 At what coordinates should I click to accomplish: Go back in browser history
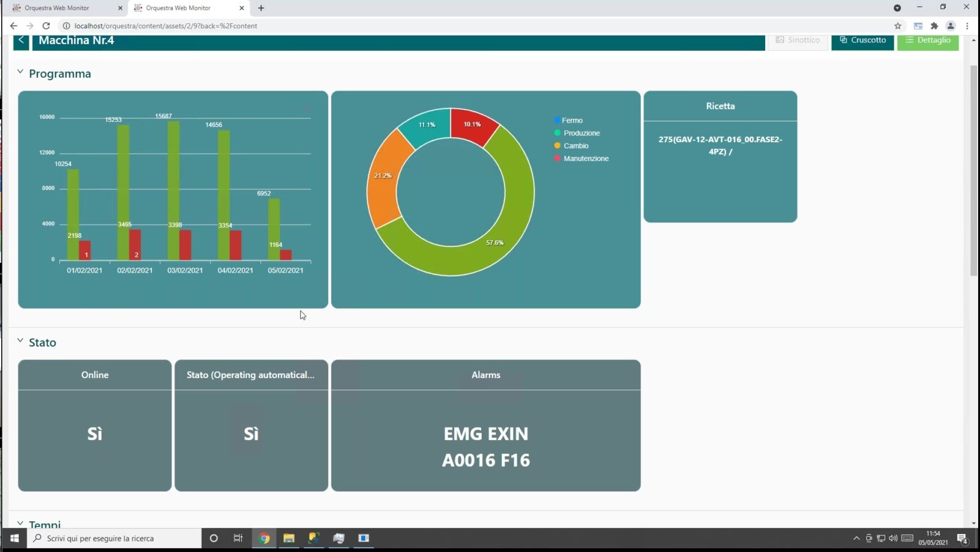pos(13,26)
